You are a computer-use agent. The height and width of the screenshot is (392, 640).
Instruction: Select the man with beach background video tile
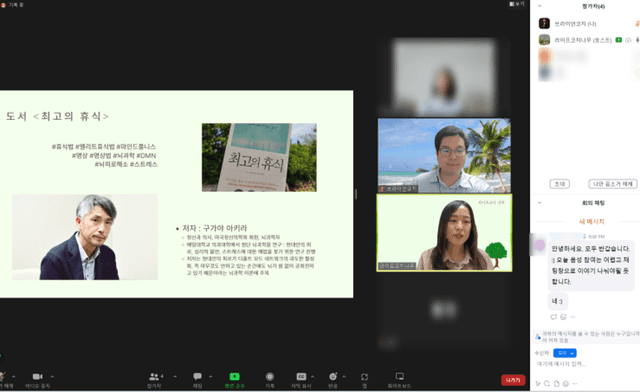click(x=444, y=156)
